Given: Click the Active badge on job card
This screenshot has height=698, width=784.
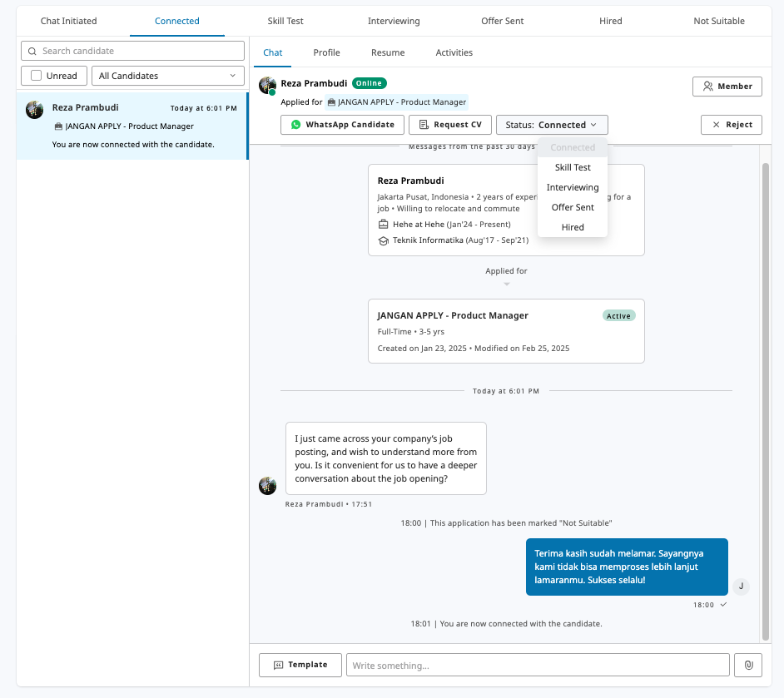Looking at the screenshot, I should point(618,316).
